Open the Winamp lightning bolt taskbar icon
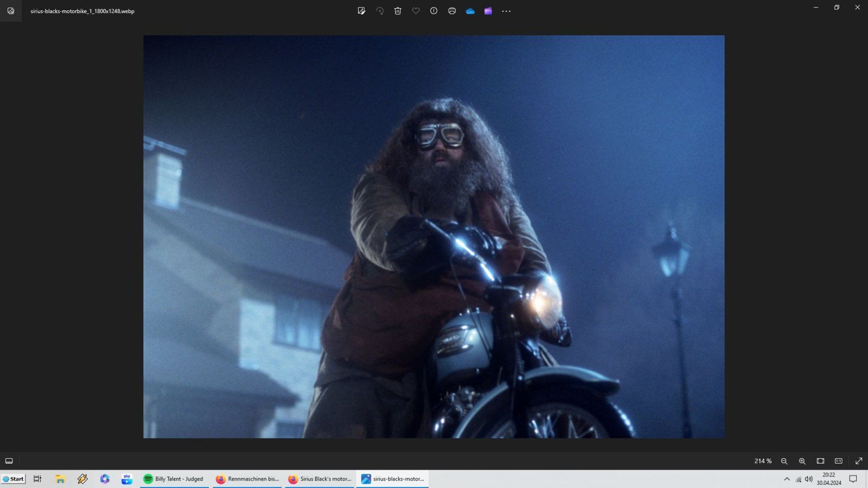The height and width of the screenshot is (488, 868). (82, 479)
